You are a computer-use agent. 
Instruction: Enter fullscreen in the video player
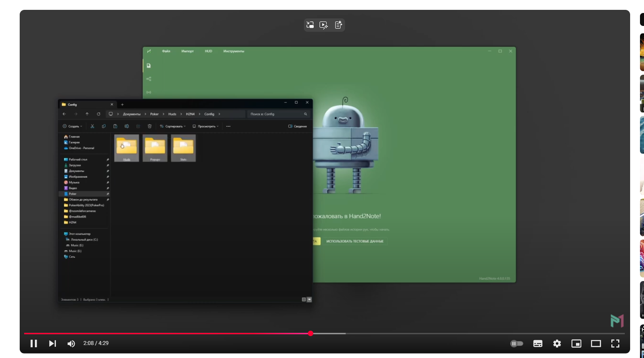tap(615, 344)
